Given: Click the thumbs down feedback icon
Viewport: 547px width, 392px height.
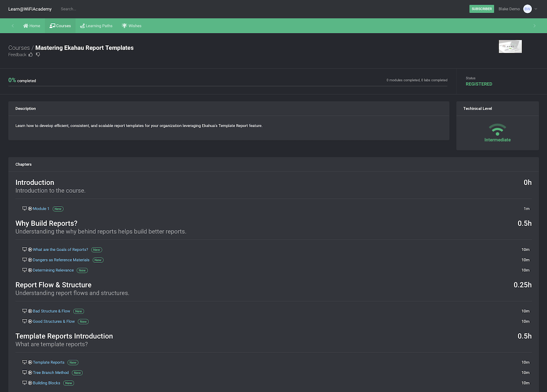Looking at the screenshot, I should (38, 55).
